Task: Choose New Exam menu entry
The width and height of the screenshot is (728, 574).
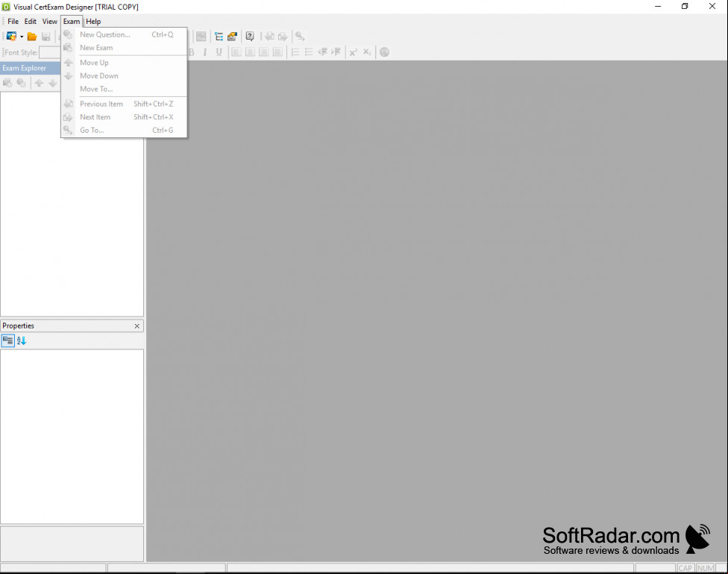Action: point(124,48)
